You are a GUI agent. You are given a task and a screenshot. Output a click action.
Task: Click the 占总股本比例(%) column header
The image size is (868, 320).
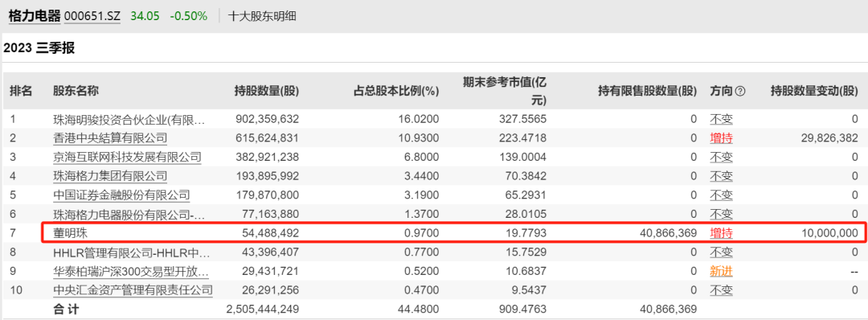(395, 92)
